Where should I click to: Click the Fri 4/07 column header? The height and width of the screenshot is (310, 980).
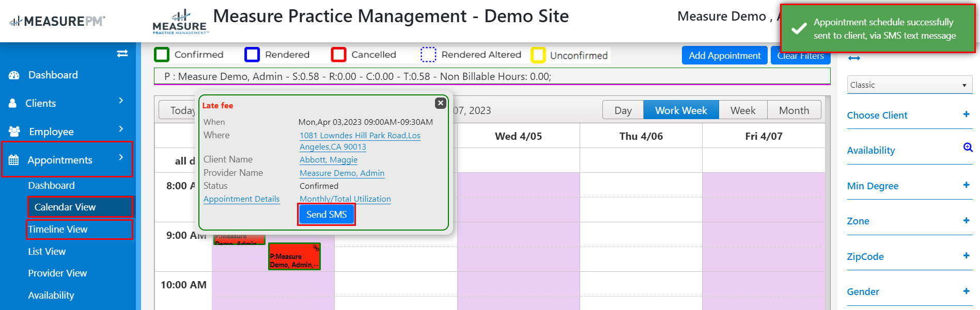(x=764, y=136)
